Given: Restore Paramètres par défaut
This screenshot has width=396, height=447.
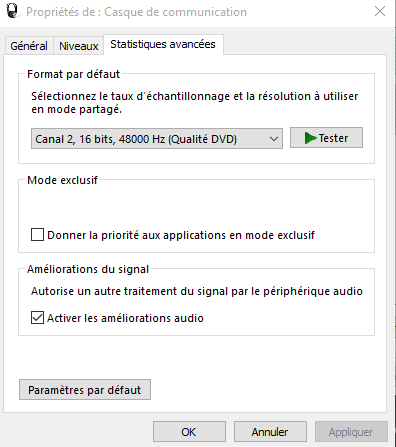Looking at the screenshot, I should [85, 390].
